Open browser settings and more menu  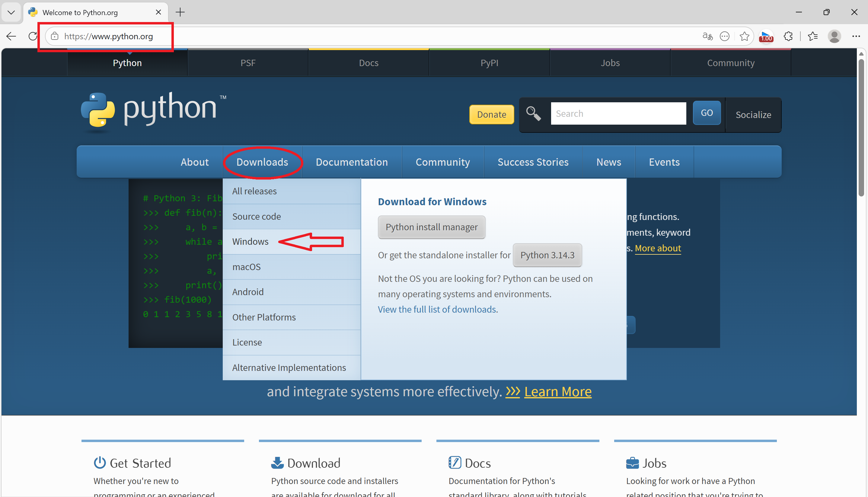tap(856, 36)
